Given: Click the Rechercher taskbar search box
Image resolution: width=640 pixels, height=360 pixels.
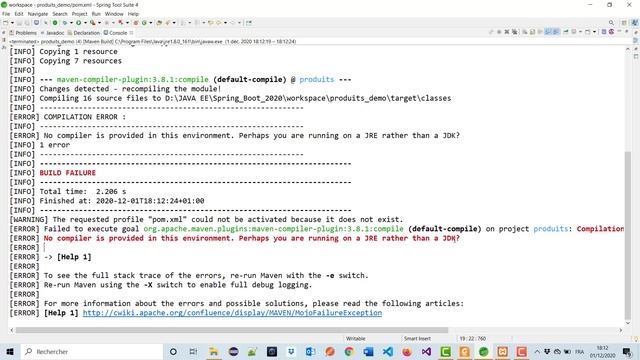Looking at the screenshot, I should click(x=91, y=351).
